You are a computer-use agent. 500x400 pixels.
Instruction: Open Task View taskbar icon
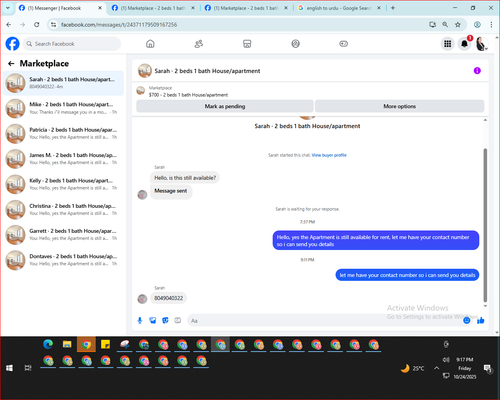point(28,368)
